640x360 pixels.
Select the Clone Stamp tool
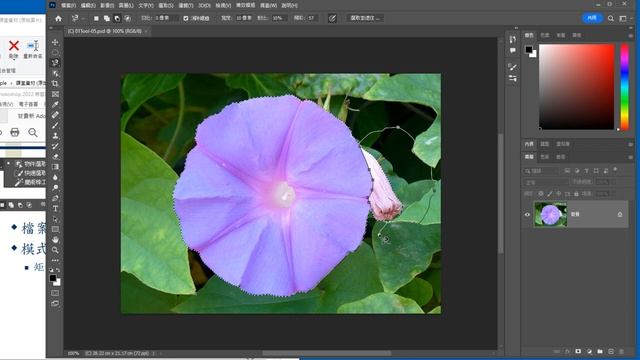point(55,136)
